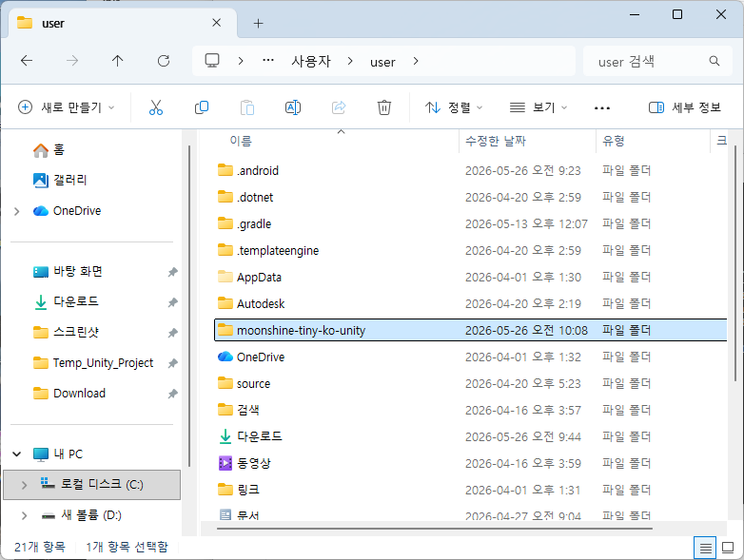
Task: Select the .android folder
Action: click(x=471, y=171)
